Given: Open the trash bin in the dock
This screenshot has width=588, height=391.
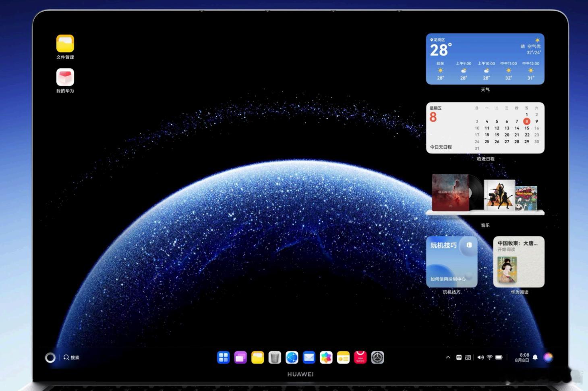Looking at the screenshot, I should pyautogui.click(x=275, y=358).
